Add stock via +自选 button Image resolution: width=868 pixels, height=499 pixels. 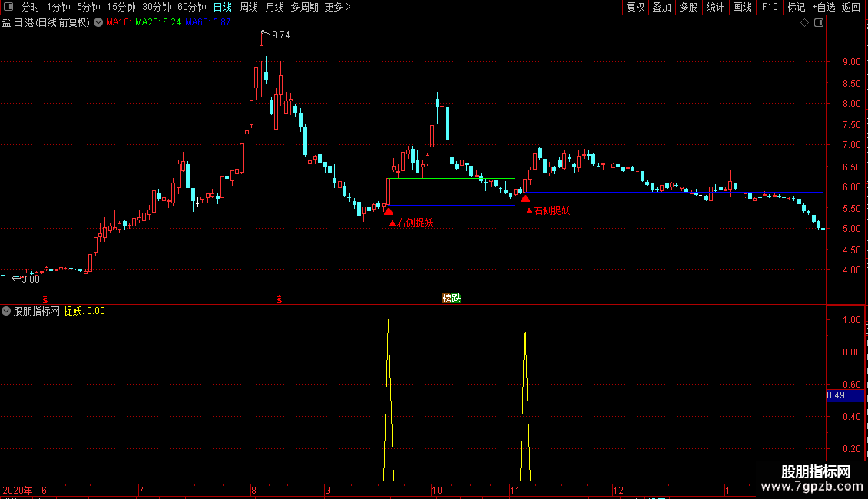[823, 7]
